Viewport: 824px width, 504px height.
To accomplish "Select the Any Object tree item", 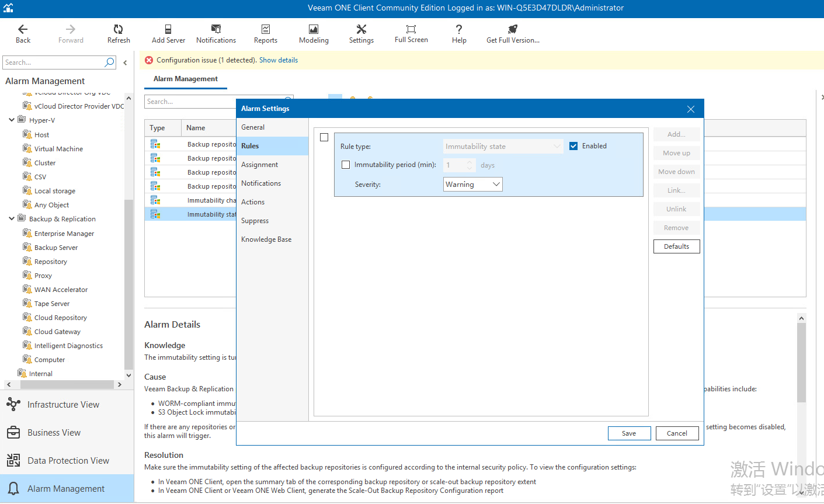I will (x=51, y=204).
